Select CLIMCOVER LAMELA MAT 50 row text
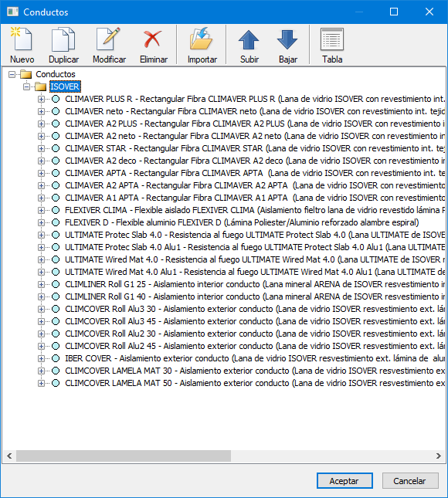Image resolution: width=448 pixels, height=498 pixels. point(254,384)
